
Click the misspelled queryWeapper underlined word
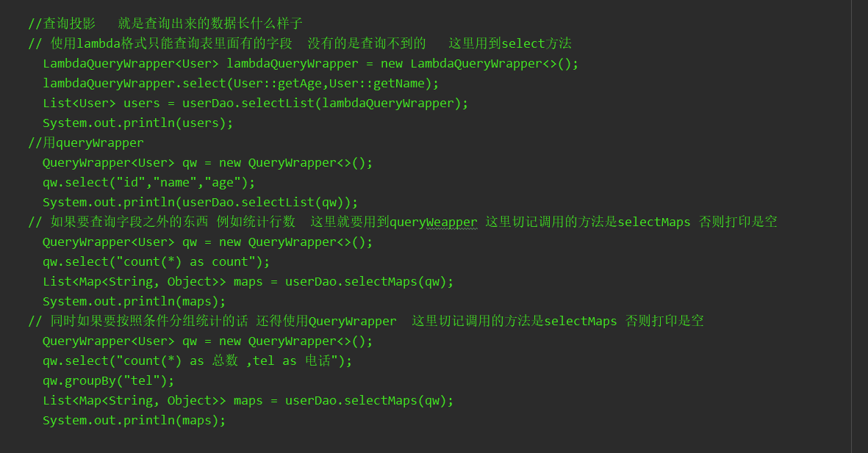point(434,222)
